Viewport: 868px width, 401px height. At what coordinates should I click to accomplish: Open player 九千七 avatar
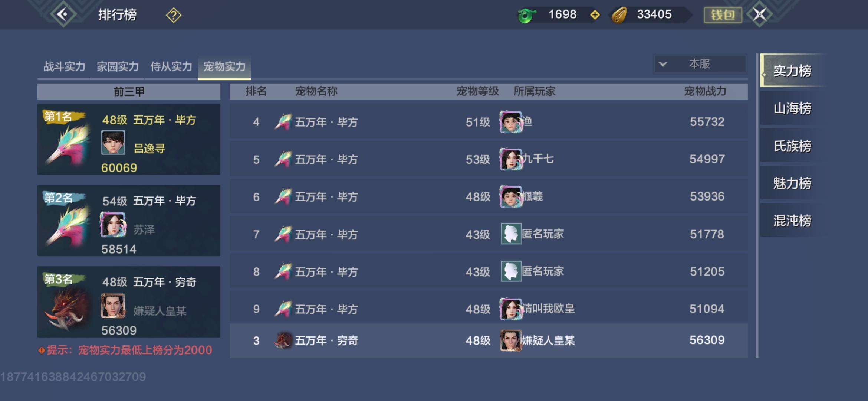pos(511,159)
